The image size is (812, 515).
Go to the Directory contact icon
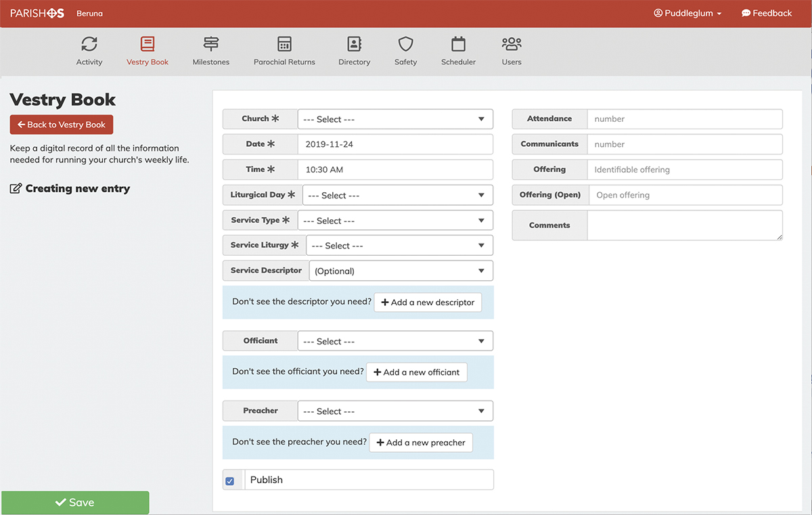pos(354,45)
